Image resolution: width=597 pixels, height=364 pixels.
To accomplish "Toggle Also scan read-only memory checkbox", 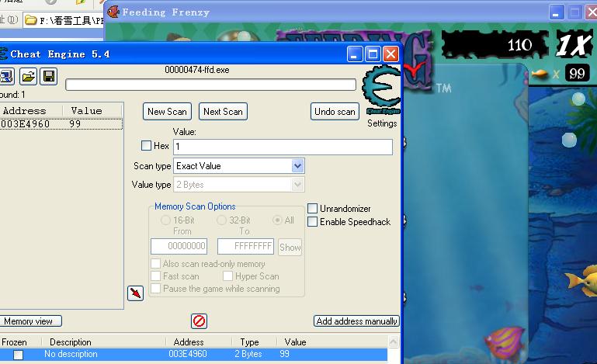I will (x=155, y=263).
